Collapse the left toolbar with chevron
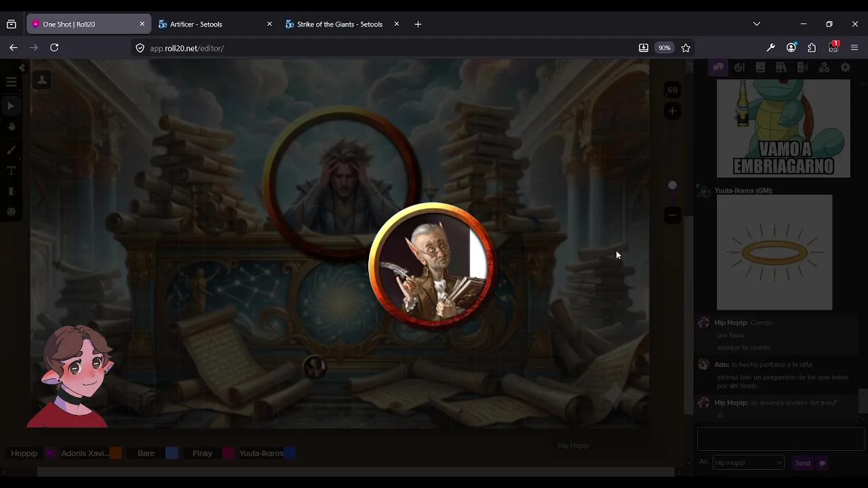Screen dimensions: 868x488 [22, 68]
